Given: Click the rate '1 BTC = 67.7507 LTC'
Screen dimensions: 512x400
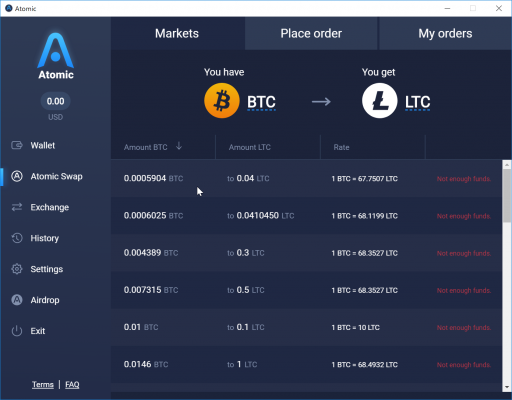Looking at the screenshot, I should pos(364,179).
